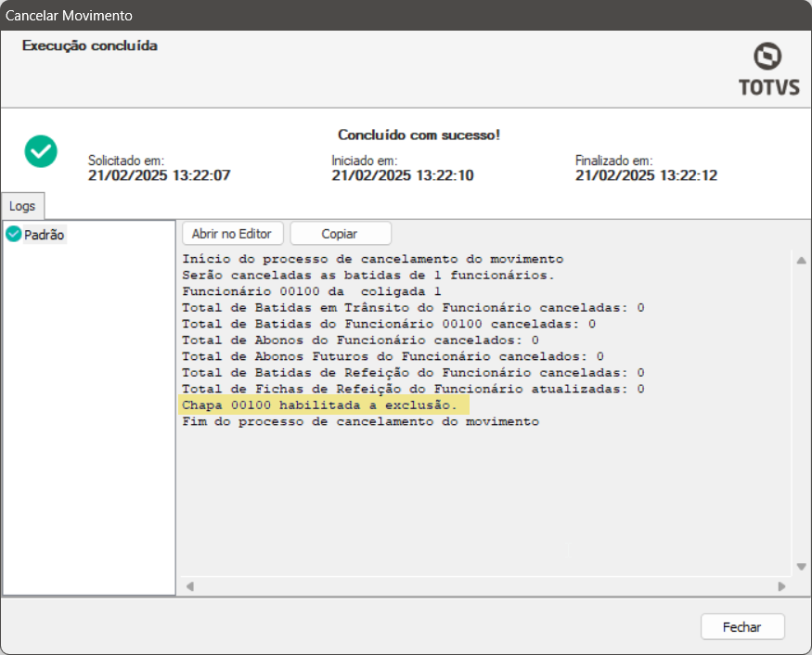Click the log scroll down arrow
This screenshot has width=812, height=655.
[x=801, y=567]
